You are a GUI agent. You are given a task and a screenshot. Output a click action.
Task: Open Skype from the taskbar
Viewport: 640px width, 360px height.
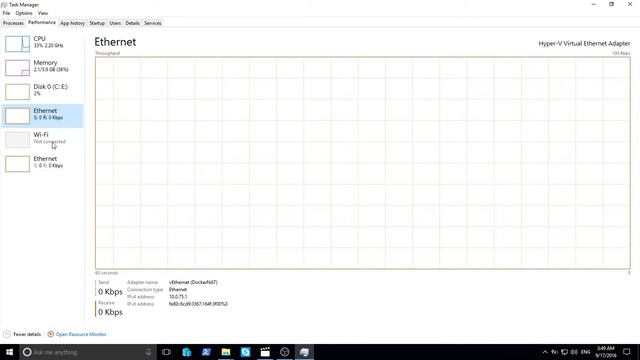[245, 352]
